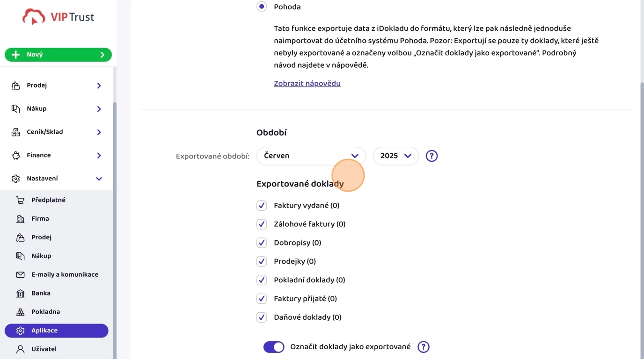Open help next to the year dropdown

[432, 156]
